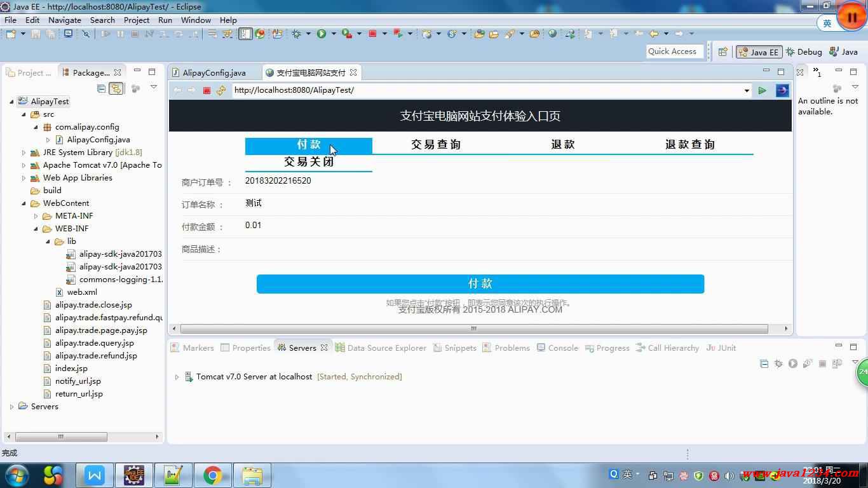Click the Eclipse Java EE taskbar icon
The image size is (868, 488).
click(133, 475)
